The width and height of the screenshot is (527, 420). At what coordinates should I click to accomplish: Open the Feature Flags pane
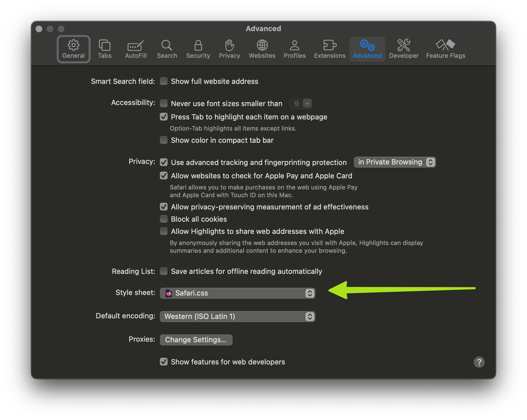pyautogui.click(x=446, y=49)
